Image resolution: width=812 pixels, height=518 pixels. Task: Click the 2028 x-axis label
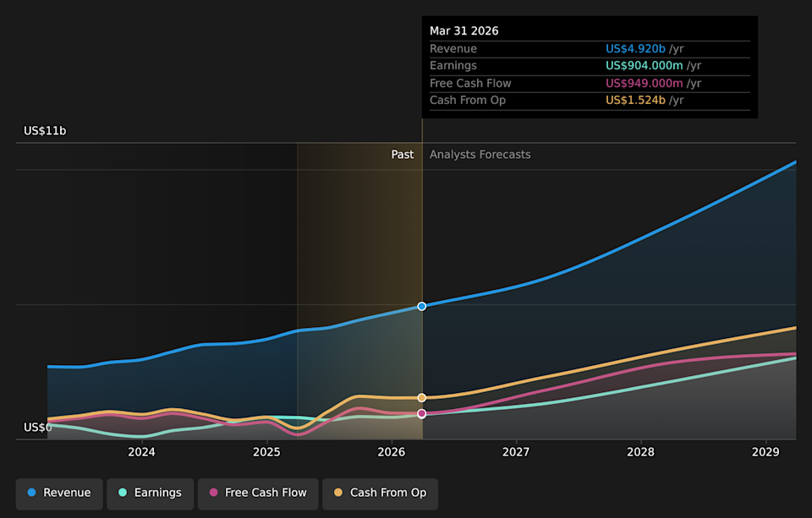tap(640, 452)
